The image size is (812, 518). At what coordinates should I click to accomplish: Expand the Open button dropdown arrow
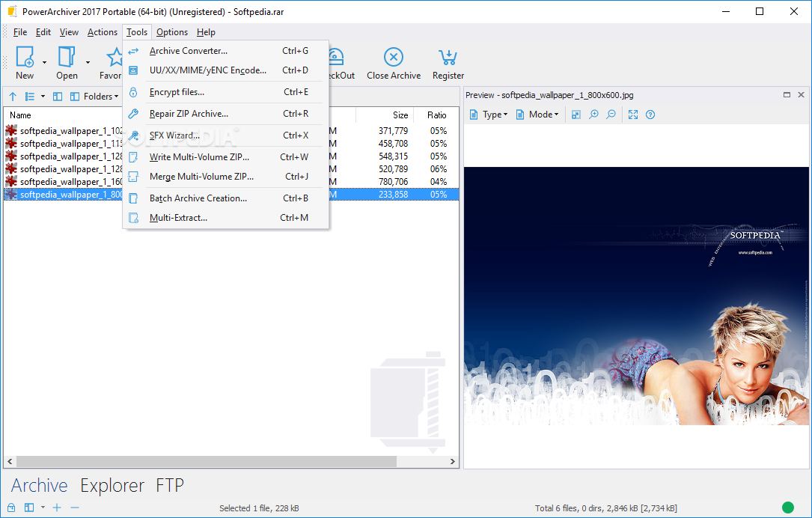[88, 62]
